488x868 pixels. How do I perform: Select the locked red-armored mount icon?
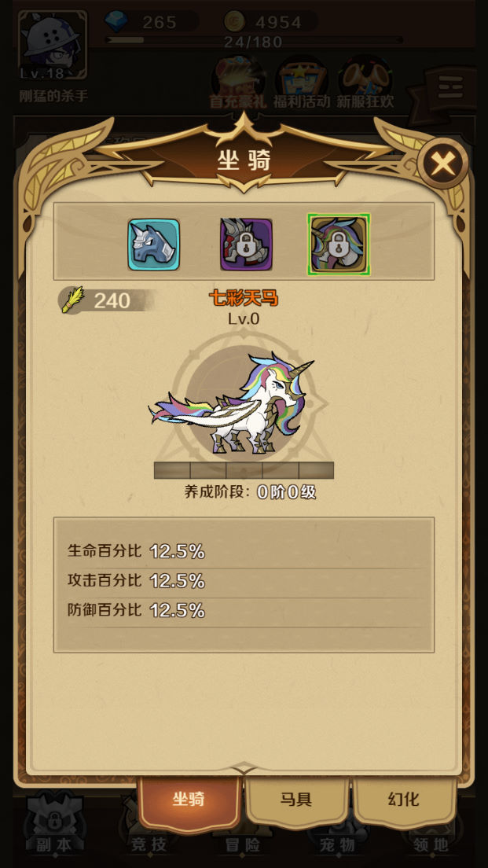point(246,245)
